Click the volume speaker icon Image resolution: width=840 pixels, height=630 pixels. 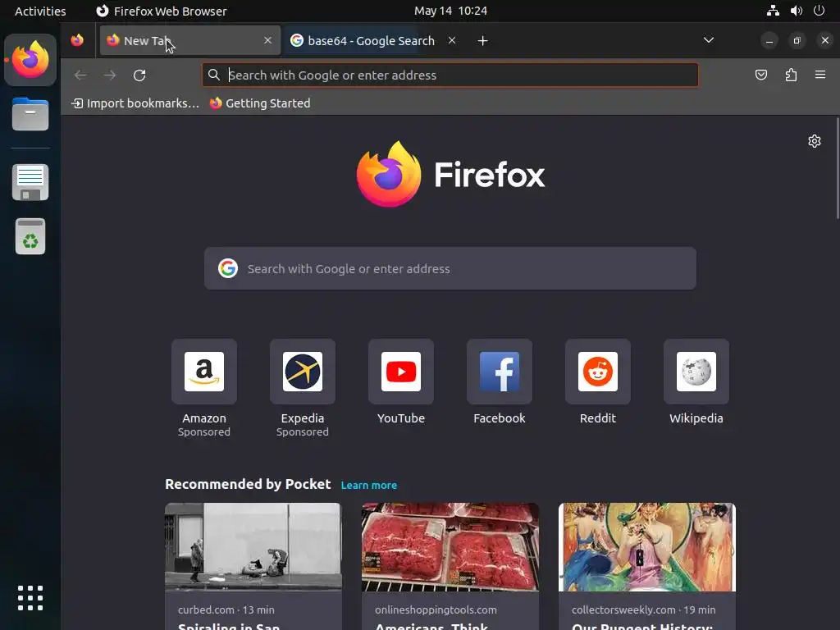point(796,11)
